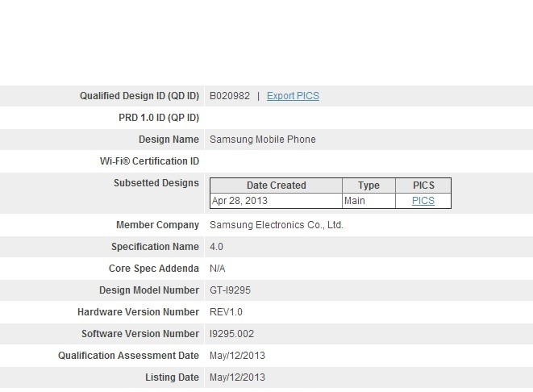This screenshot has width=533, height=392.
Task: Select the QD ID value B020982
Action: pyautogui.click(x=230, y=96)
